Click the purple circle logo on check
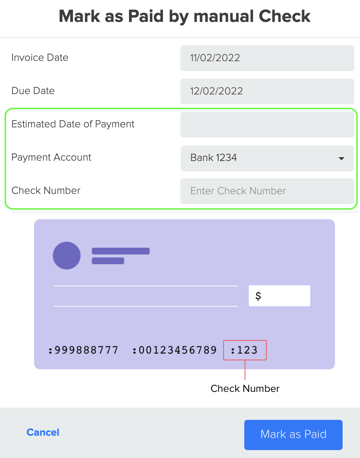Image resolution: width=360 pixels, height=458 pixels. [x=67, y=255]
